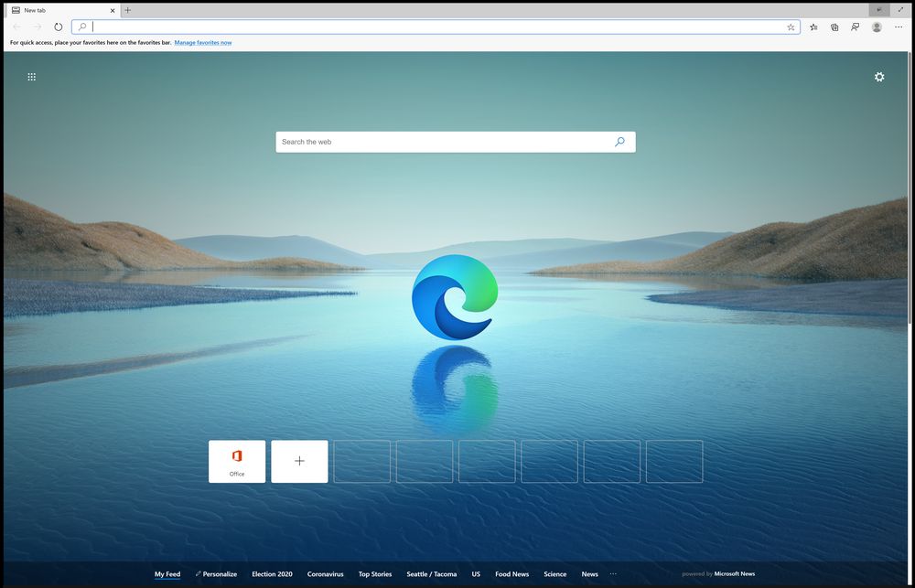Click the Feedback icon in toolbar

[x=855, y=27]
